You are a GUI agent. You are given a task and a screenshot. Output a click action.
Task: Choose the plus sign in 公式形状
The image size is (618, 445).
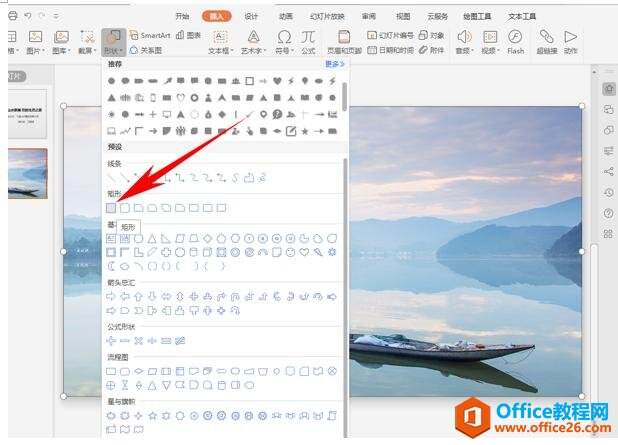click(x=111, y=341)
